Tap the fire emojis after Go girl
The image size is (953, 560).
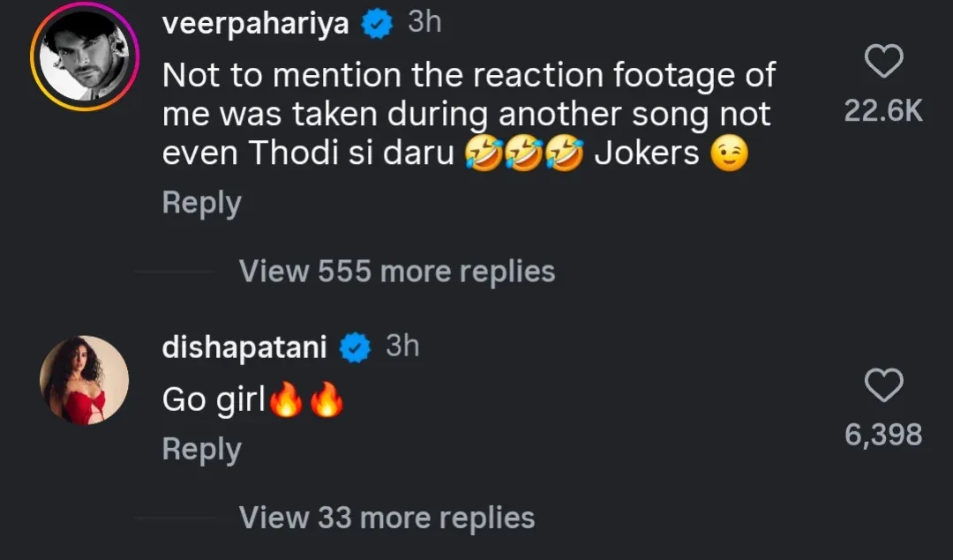pos(305,401)
